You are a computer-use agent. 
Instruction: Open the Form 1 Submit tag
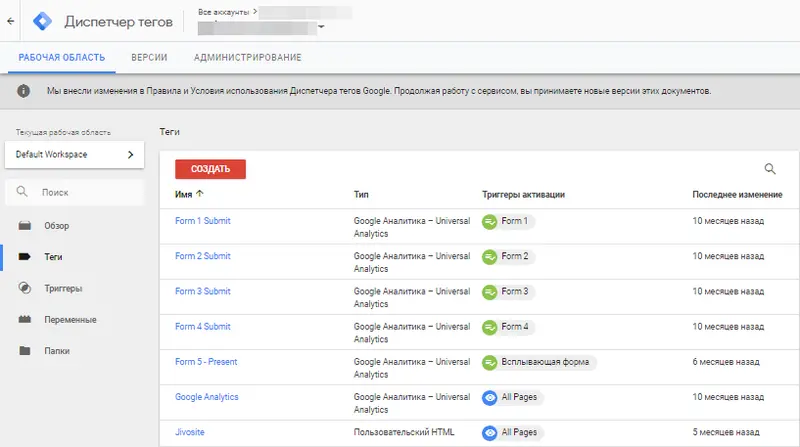click(x=203, y=221)
